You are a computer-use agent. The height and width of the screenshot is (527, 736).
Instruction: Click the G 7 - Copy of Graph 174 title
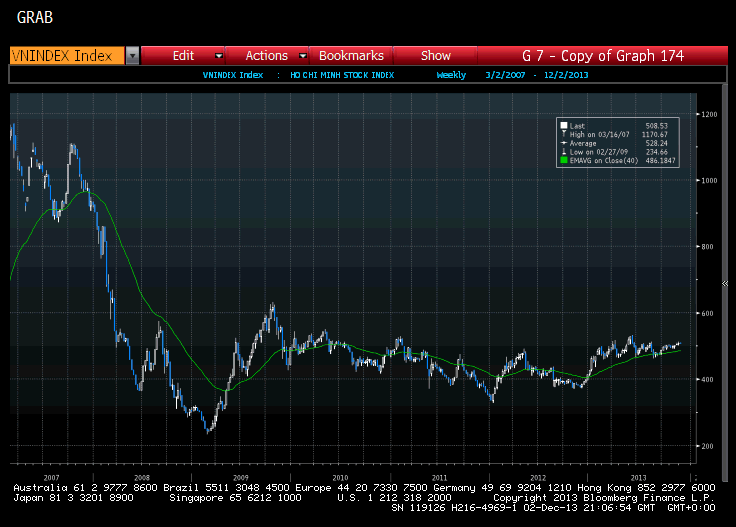[x=603, y=56]
